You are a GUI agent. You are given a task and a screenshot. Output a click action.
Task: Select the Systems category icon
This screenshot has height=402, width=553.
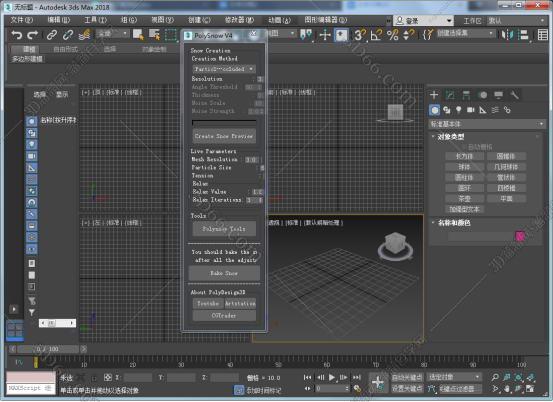pos(507,110)
